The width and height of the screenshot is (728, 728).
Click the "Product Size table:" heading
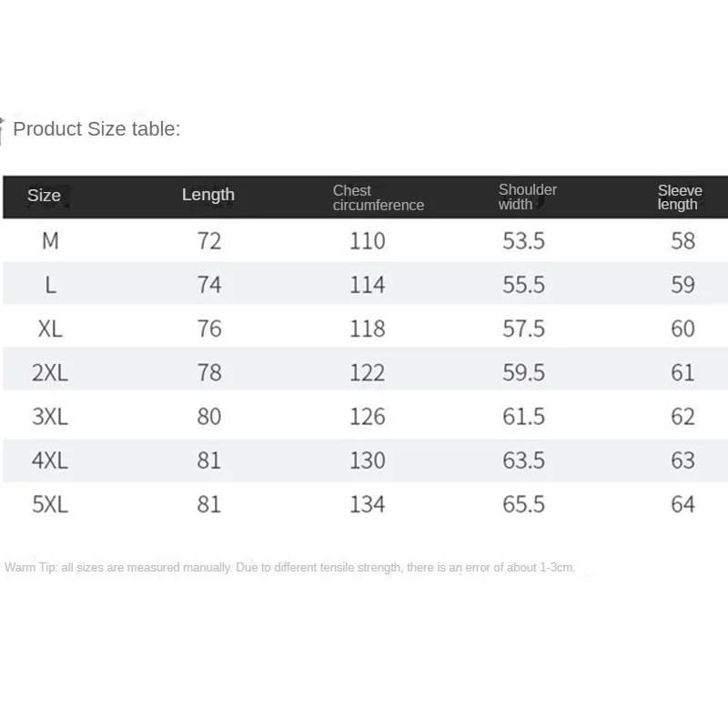[96, 129]
